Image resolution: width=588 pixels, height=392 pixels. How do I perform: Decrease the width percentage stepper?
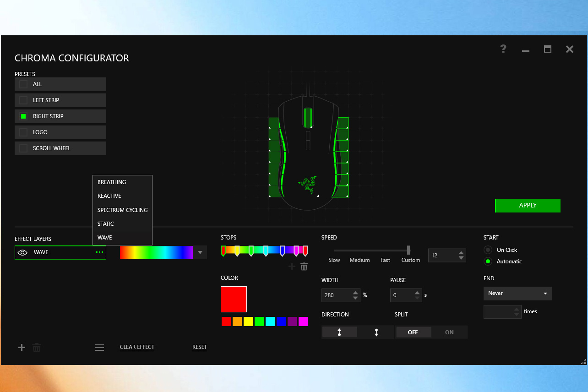[x=355, y=298]
